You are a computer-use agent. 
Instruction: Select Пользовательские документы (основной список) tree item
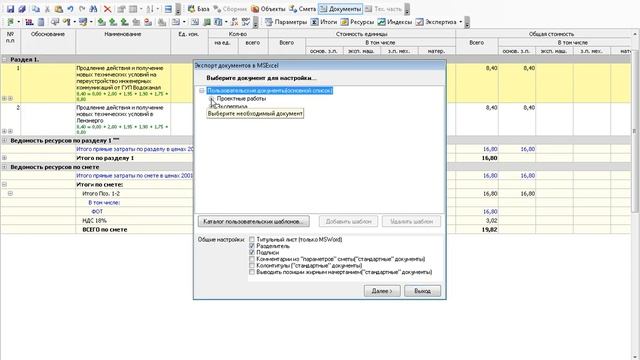pos(269,91)
